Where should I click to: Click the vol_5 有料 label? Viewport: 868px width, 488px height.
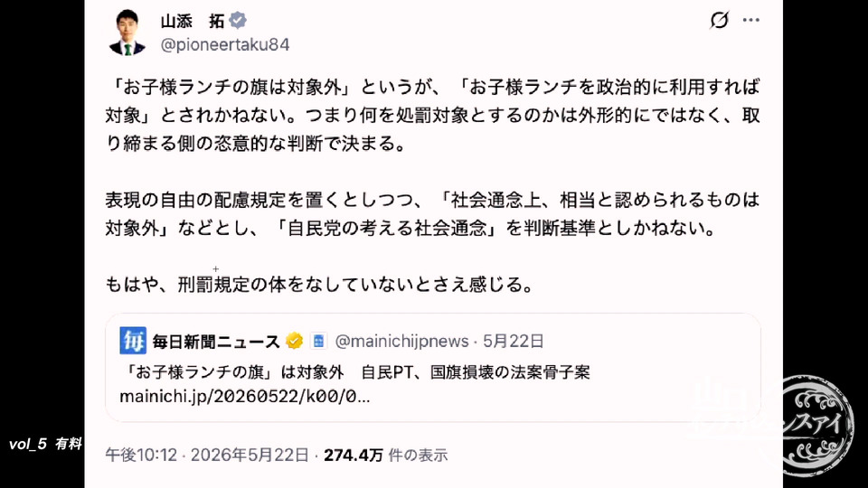(x=45, y=444)
